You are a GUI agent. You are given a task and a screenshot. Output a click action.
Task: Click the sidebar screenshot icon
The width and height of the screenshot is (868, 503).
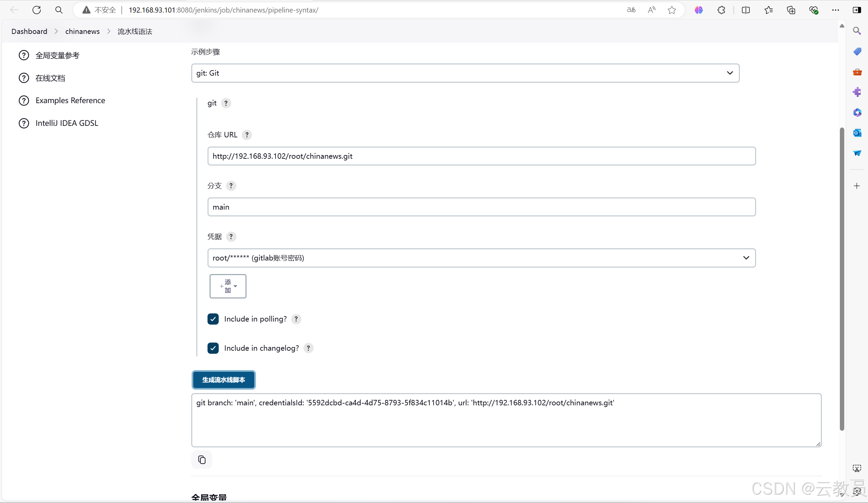pos(856,468)
